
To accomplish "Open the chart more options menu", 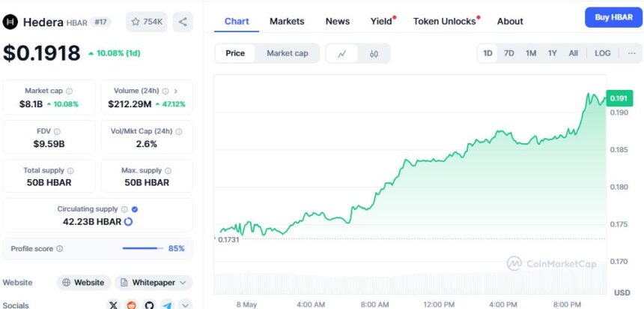I will tap(632, 53).
